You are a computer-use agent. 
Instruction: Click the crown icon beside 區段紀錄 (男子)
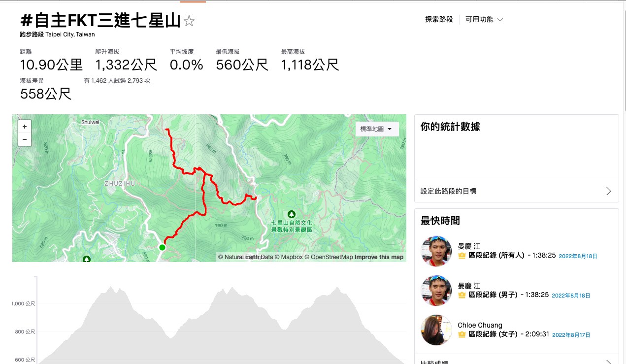click(x=462, y=295)
